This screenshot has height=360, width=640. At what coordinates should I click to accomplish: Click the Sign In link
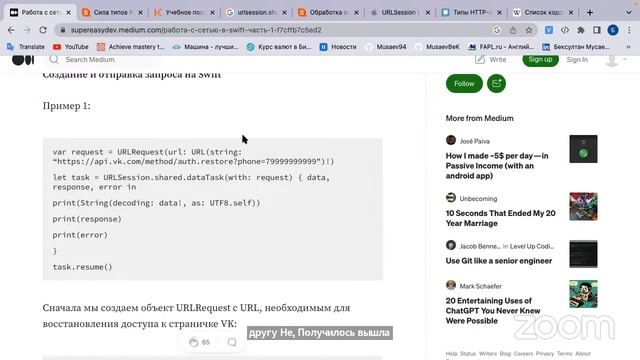[577, 60]
